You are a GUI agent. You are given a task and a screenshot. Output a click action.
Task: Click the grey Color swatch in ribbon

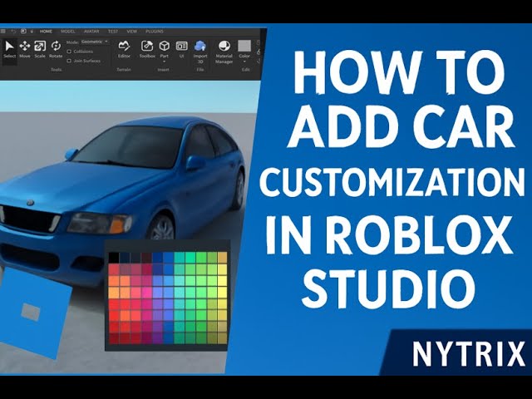[244, 46]
